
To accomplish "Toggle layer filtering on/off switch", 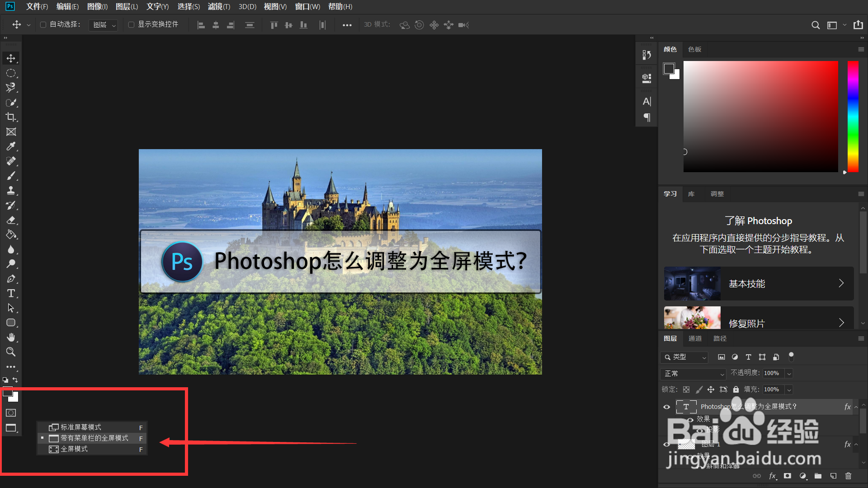I will [x=791, y=357].
